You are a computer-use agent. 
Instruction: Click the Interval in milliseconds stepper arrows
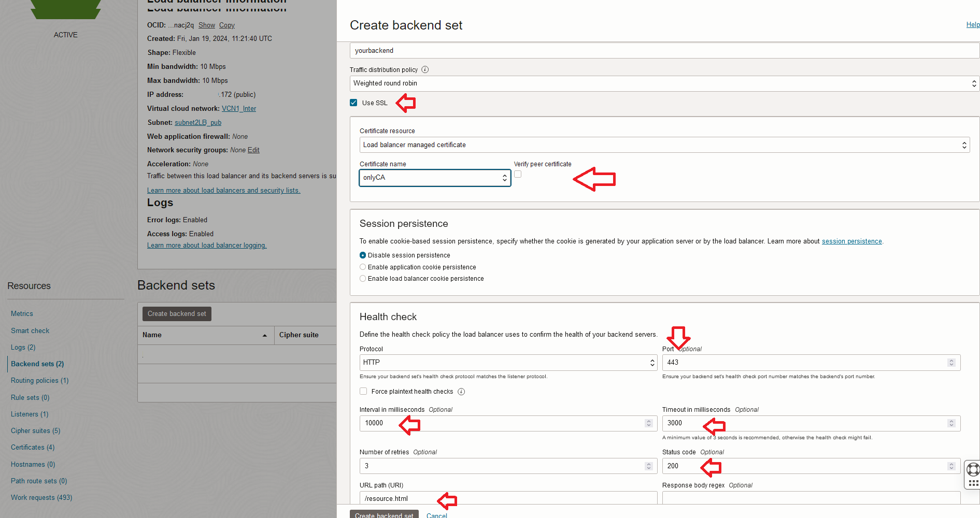click(648, 423)
